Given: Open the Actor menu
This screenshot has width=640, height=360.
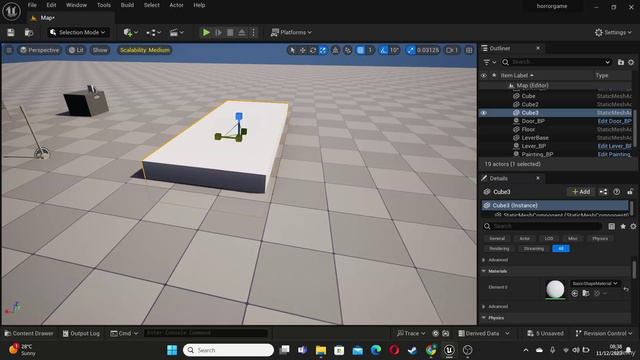Looking at the screenshot, I should (x=176, y=5).
